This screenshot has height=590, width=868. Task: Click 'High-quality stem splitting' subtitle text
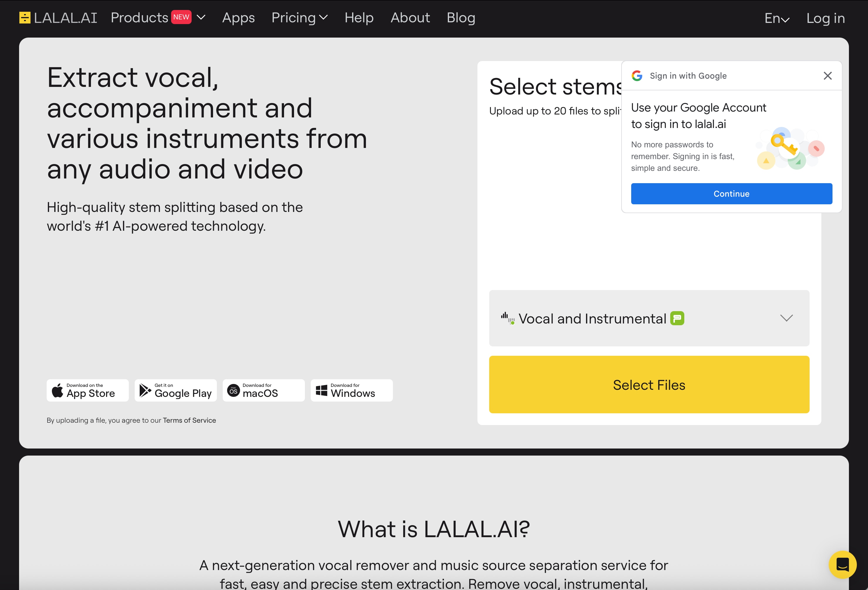[175, 216]
